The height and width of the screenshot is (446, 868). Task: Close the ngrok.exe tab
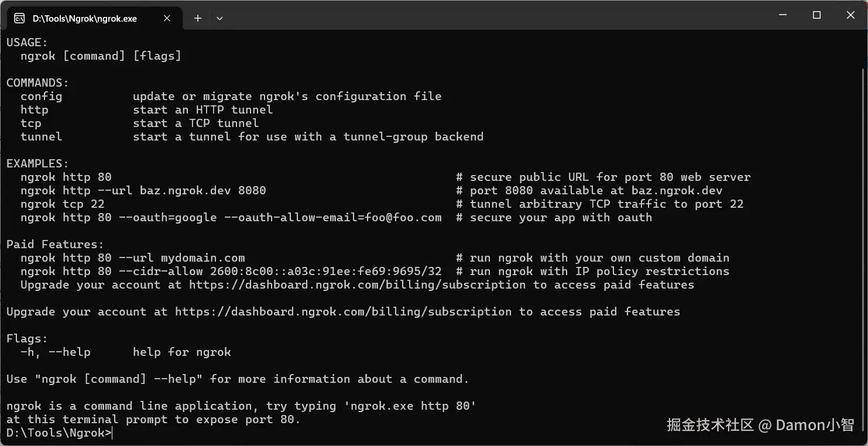pos(167,18)
